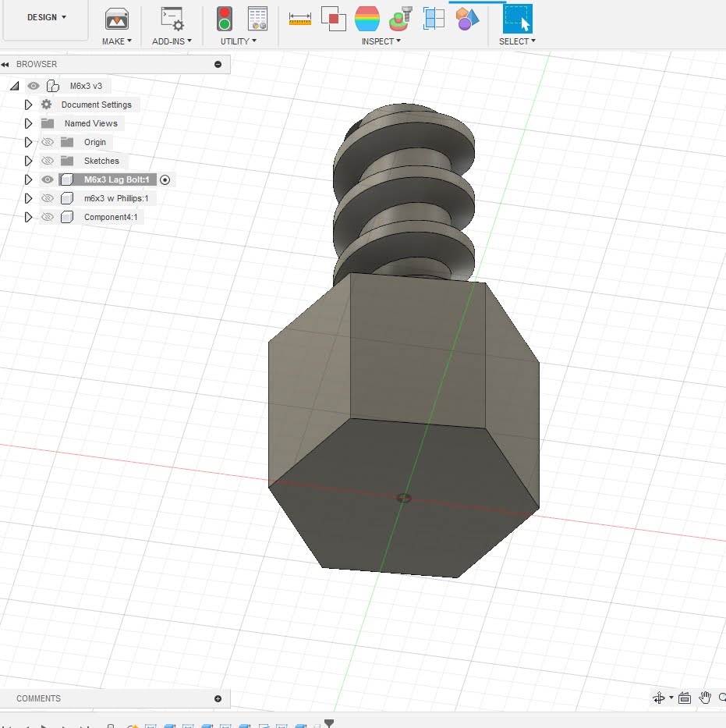Click the Origin label in the browser
726x728 pixels.
(x=95, y=142)
